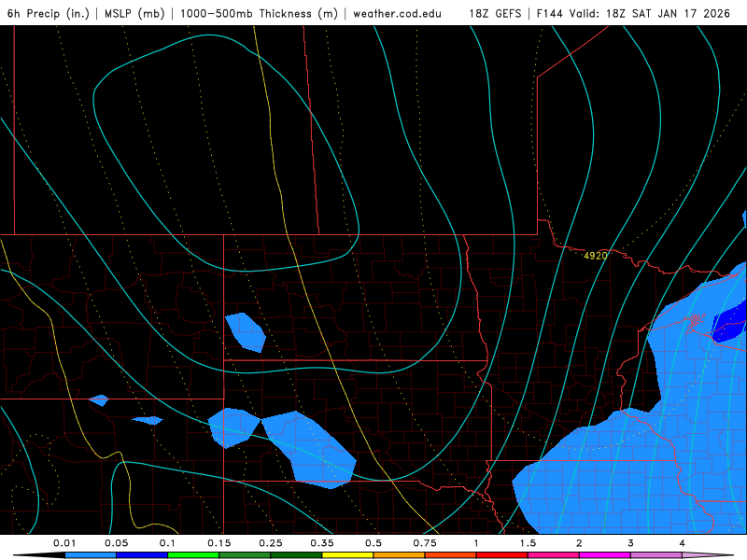Click the yellow 0.35–0.5 legend swatch
The height and width of the screenshot is (560, 747).
coord(347,555)
